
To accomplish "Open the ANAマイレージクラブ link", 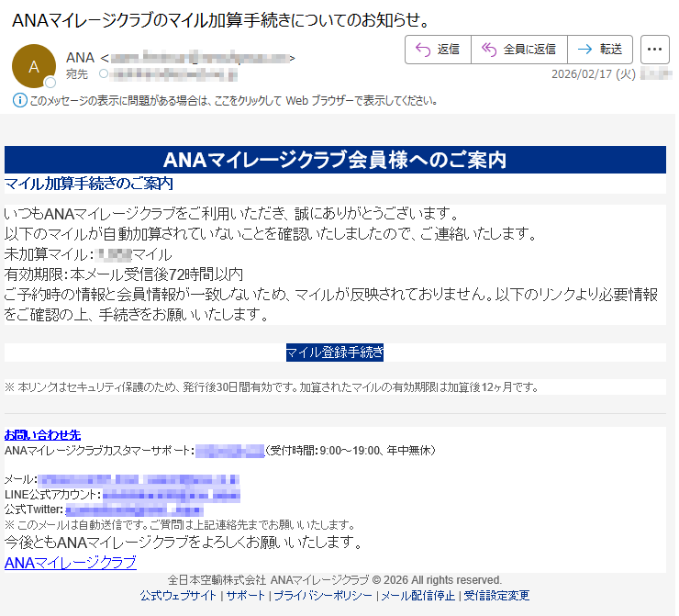I will pyautogui.click(x=71, y=562).
